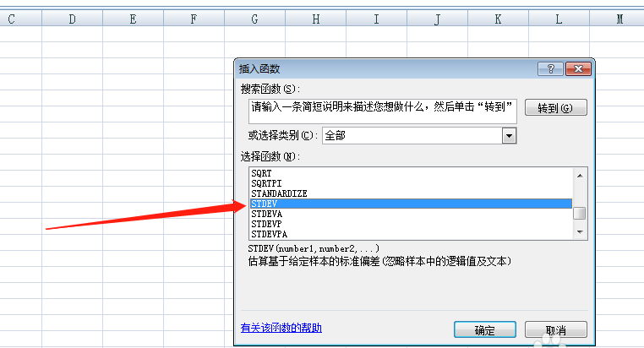This screenshot has width=644, height=348.
Task: Close the Insert Function dialog
Action: click(x=578, y=69)
